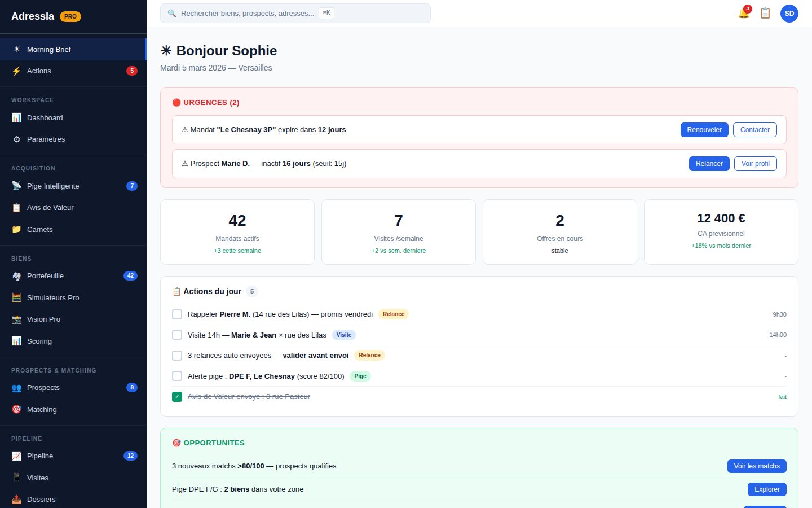Screen dimensions: 812x508
Task: Uncheck the Avis de Valeur envoye task
Action: (x=177, y=397)
